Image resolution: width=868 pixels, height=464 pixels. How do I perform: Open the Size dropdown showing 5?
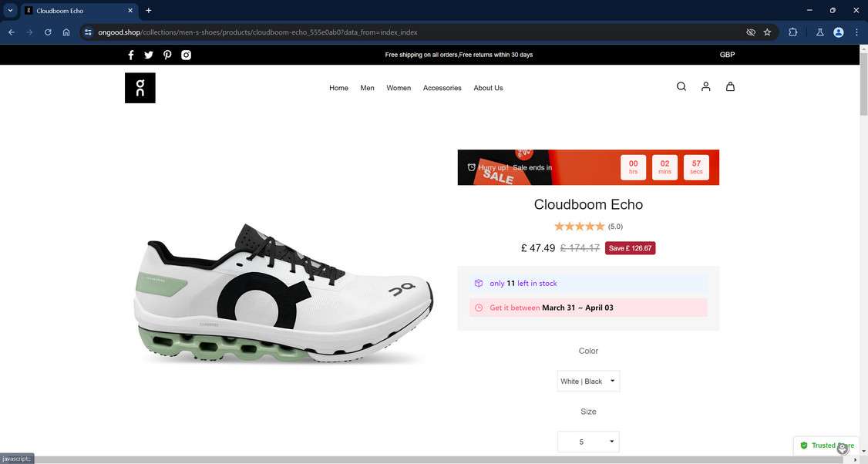tap(588, 442)
